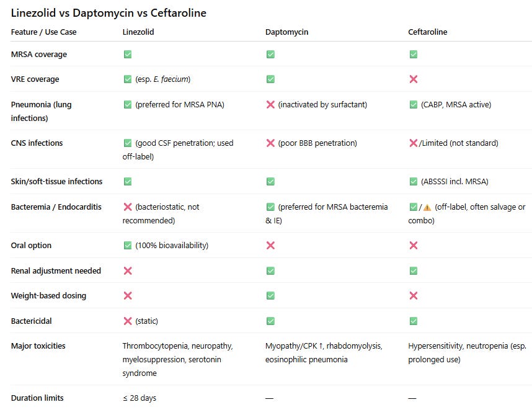Click the "Ceftaroline" column header
This screenshot has width=532, height=415.
coord(427,32)
